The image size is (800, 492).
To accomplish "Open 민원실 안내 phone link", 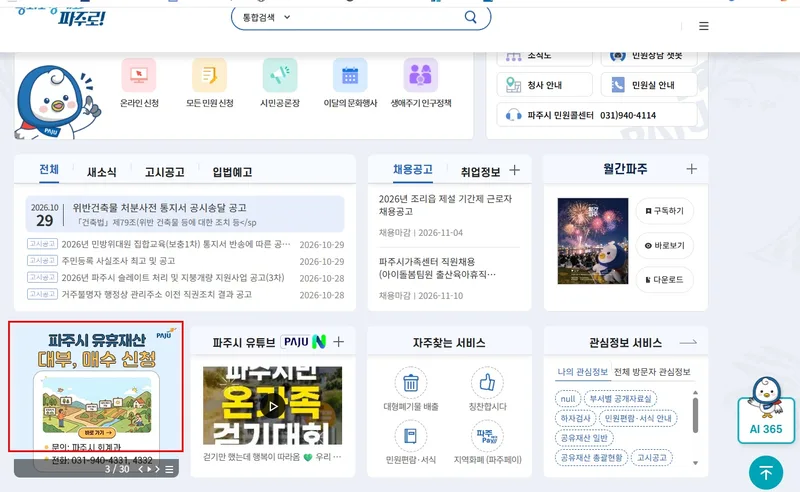I will pyautogui.click(x=649, y=85).
